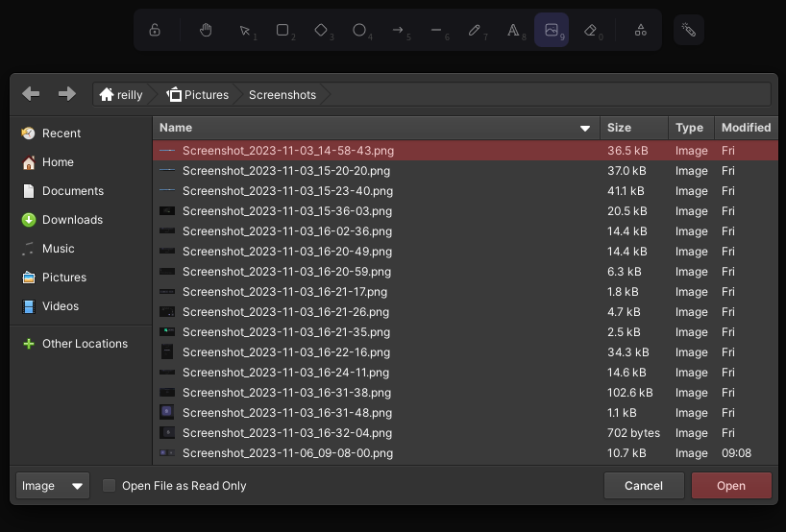Select Screenshot_2023-11-03_15-36-03.png

tap(465, 211)
